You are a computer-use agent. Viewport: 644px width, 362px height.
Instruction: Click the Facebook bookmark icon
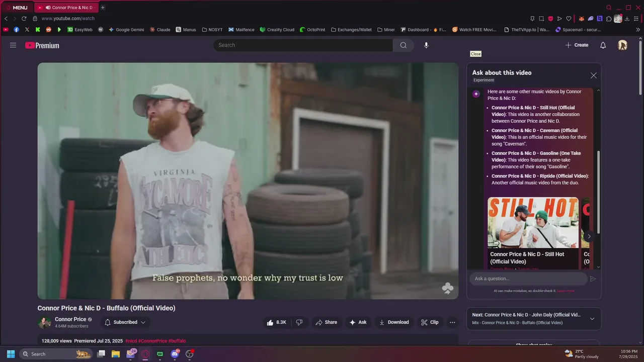coord(17,30)
